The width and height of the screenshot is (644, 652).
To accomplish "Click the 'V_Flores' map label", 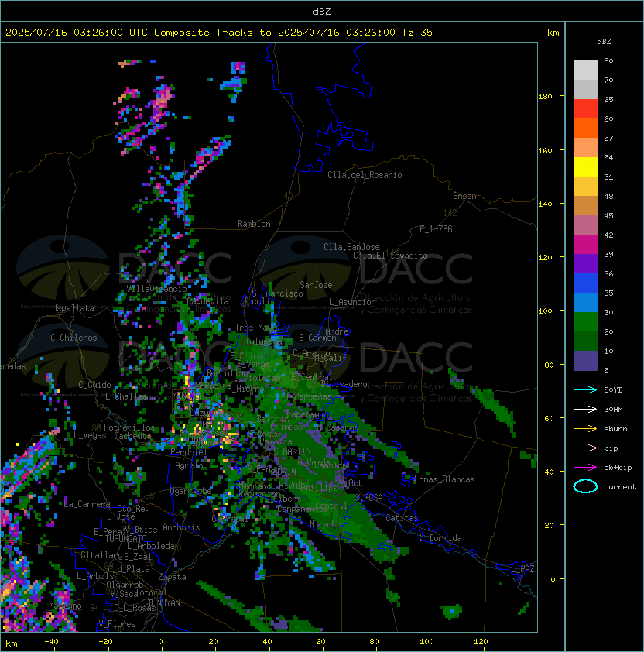I will [117, 624].
